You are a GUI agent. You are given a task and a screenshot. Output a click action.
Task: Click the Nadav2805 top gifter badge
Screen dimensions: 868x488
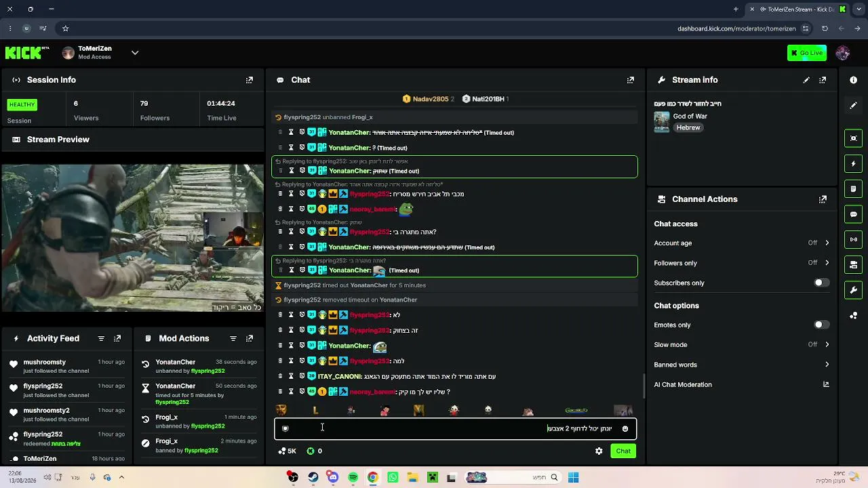tap(429, 99)
